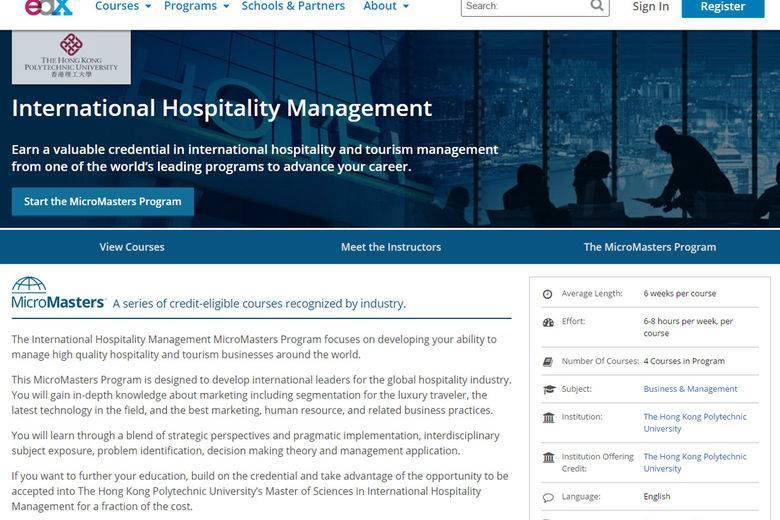The height and width of the screenshot is (520, 780).
Task: Open the Programs dropdown menu
Action: click(x=196, y=6)
